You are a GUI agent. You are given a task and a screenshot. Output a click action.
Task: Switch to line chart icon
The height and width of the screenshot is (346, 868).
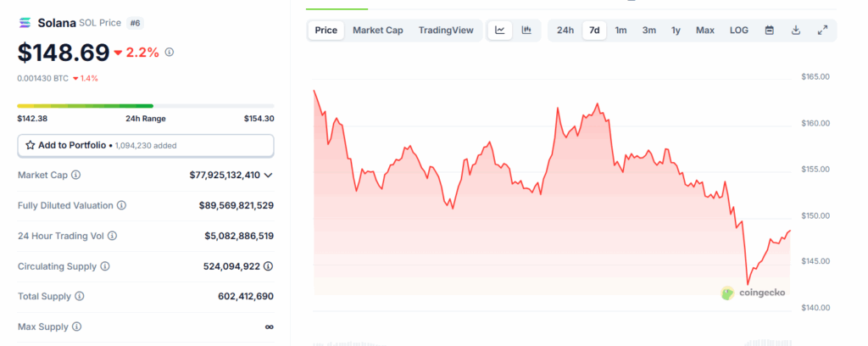[500, 31]
